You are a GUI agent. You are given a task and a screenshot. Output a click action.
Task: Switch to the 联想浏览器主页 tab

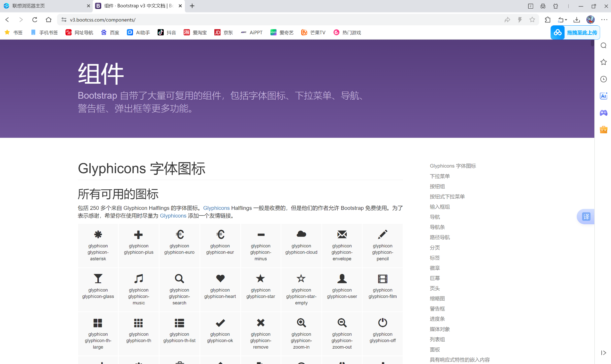pos(46,6)
